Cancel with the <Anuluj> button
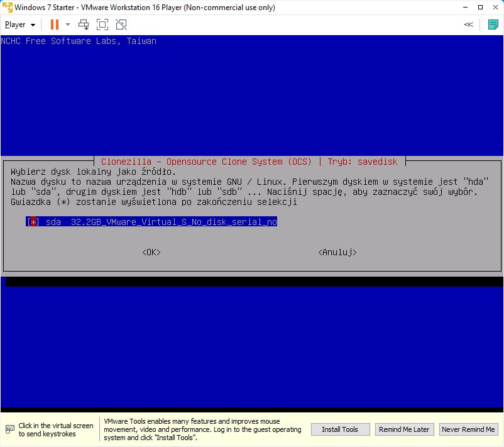Screen dimensions: 504x447 pos(337,252)
